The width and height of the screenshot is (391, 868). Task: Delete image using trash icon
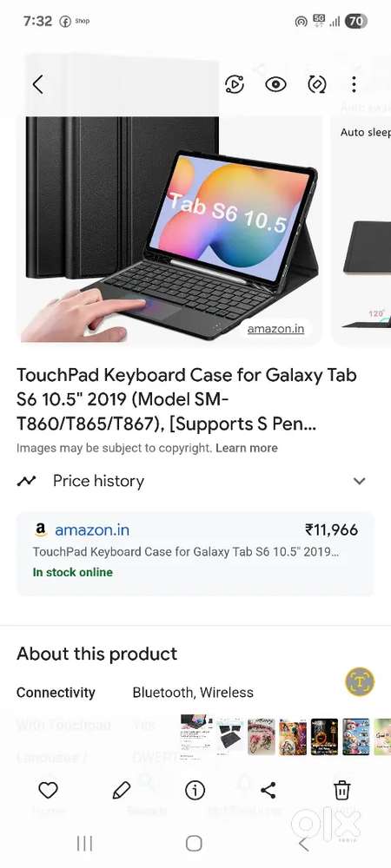342,790
